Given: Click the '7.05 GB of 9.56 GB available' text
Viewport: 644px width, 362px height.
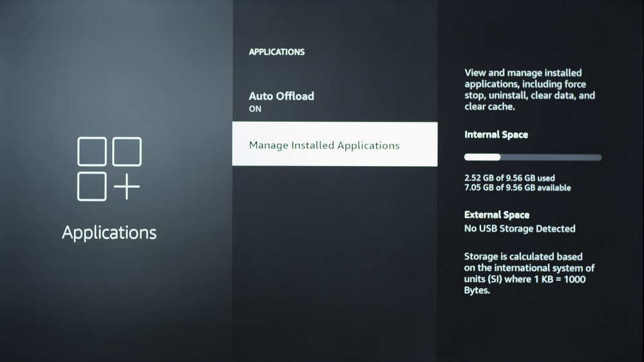Looking at the screenshot, I should tap(517, 187).
